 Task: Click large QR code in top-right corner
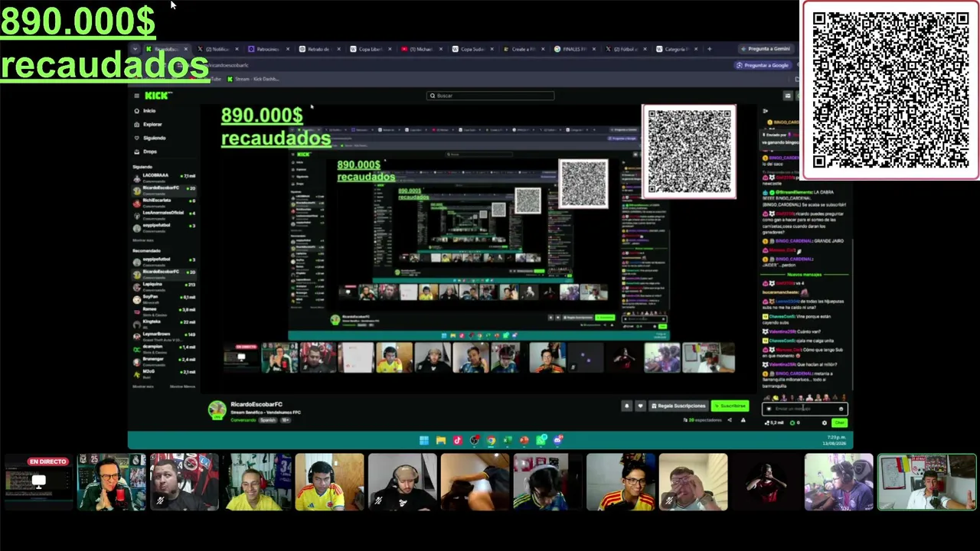pos(890,90)
